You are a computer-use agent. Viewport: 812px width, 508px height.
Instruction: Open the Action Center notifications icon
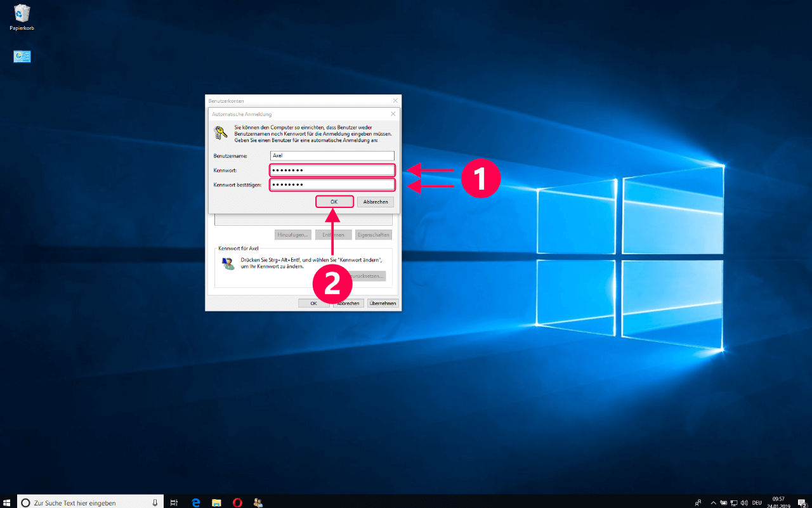[802, 503]
